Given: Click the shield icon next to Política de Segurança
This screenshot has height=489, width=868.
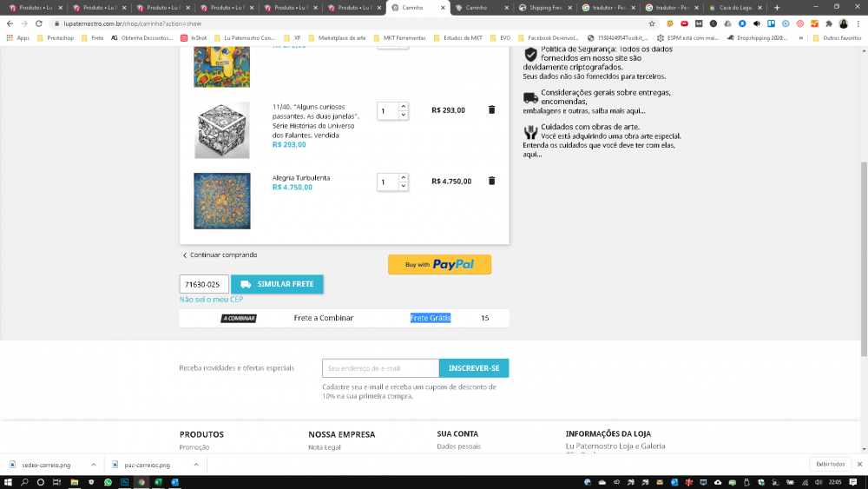Looking at the screenshot, I should point(530,54).
